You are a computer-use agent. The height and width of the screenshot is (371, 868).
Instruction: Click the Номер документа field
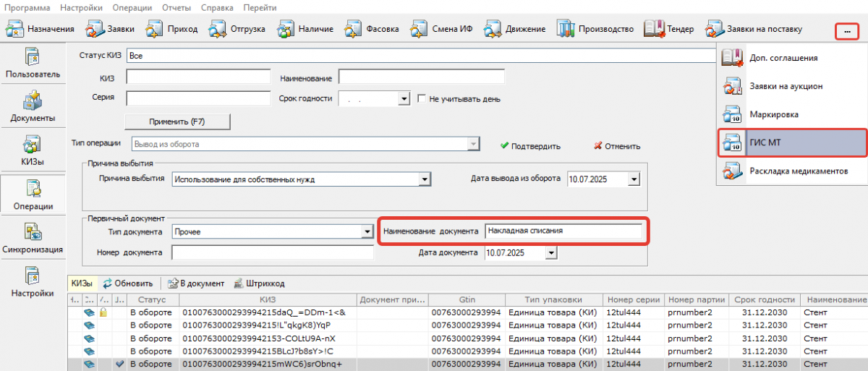coord(273,252)
